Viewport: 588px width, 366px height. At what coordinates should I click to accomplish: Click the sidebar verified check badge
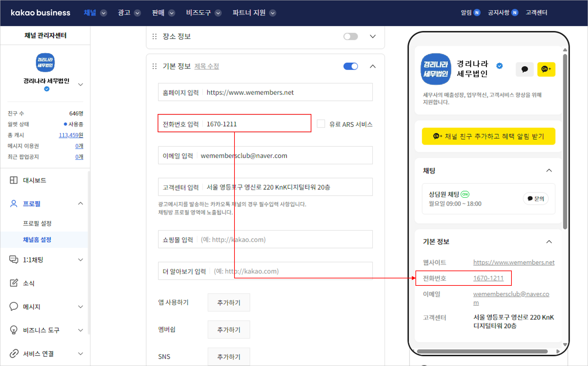47,89
